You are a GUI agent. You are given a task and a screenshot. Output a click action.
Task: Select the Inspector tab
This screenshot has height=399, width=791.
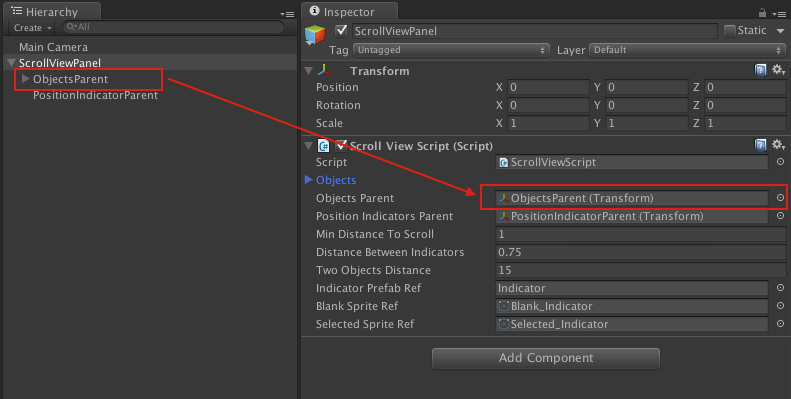(349, 11)
